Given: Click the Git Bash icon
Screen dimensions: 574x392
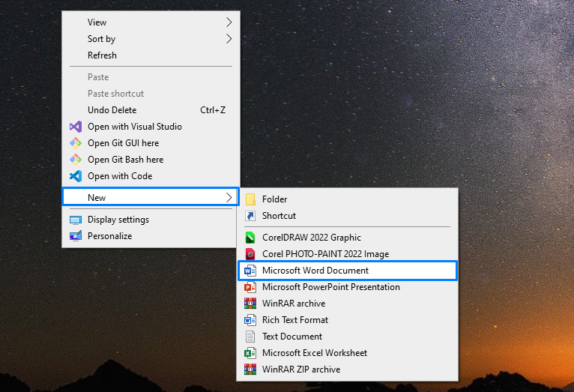Looking at the screenshot, I should pyautogui.click(x=75, y=160).
